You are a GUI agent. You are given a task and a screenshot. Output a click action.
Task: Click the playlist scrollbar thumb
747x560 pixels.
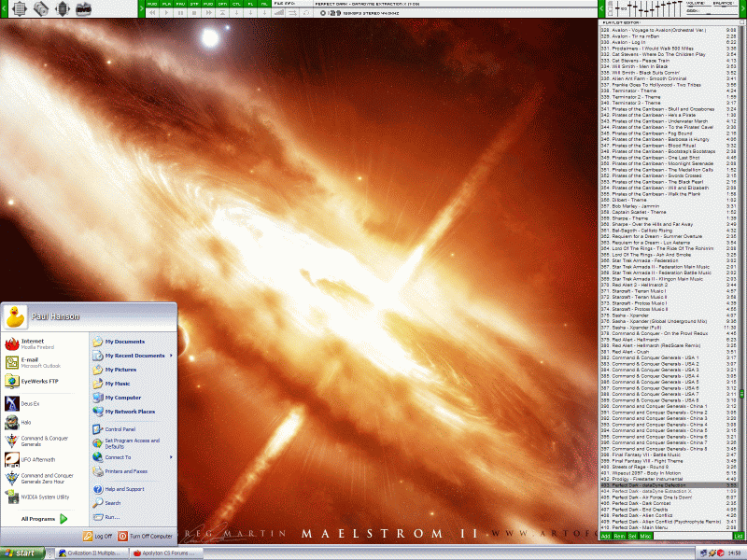pos(741,394)
